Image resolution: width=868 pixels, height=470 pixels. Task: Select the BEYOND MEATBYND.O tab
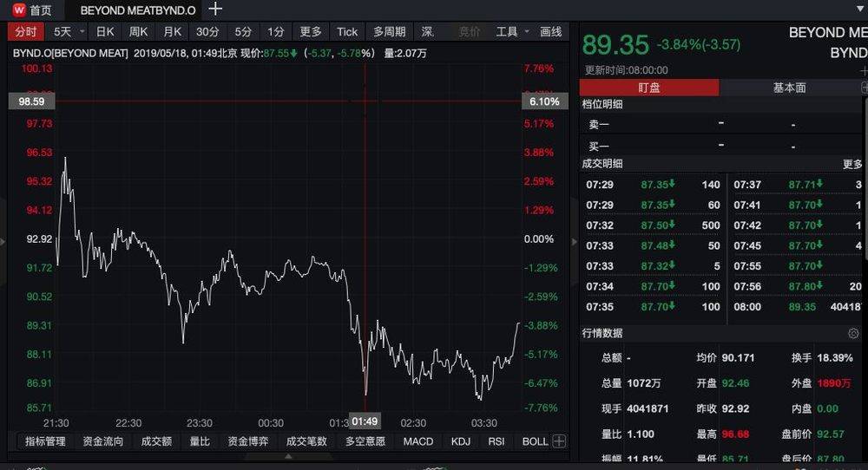(x=138, y=10)
